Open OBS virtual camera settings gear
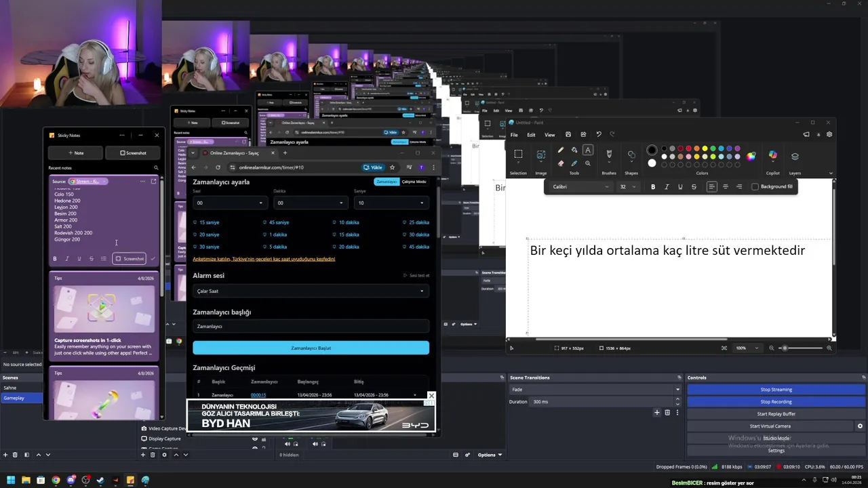Screen dimensions: 868x488 click(x=860, y=426)
